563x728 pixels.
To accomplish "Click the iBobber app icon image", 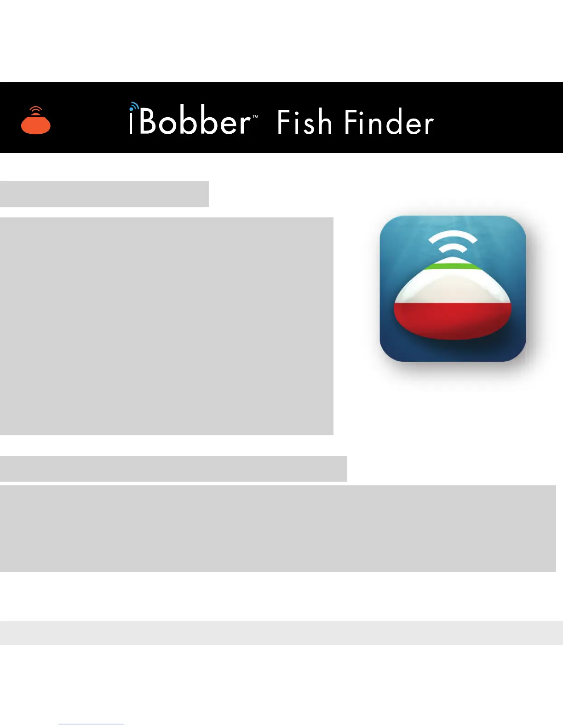I will (453, 289).
